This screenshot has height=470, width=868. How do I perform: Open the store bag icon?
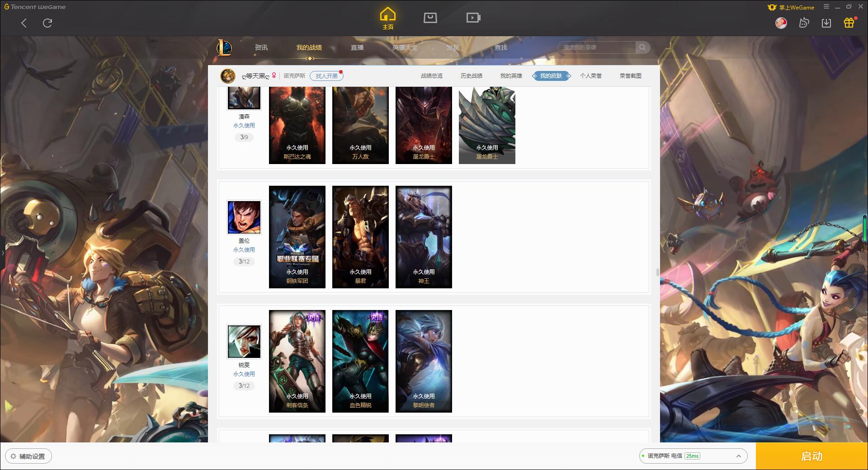430,18
